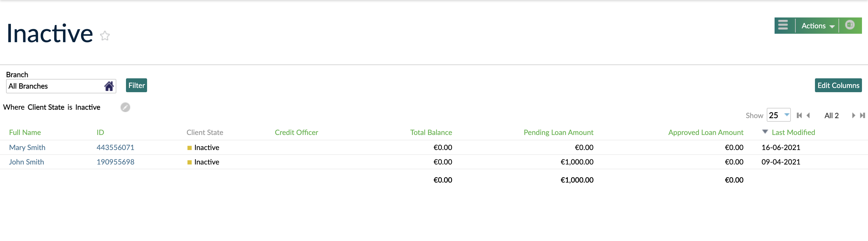
Task: Sort by the Credit Officer column header
Action: [x=296, y=132]
